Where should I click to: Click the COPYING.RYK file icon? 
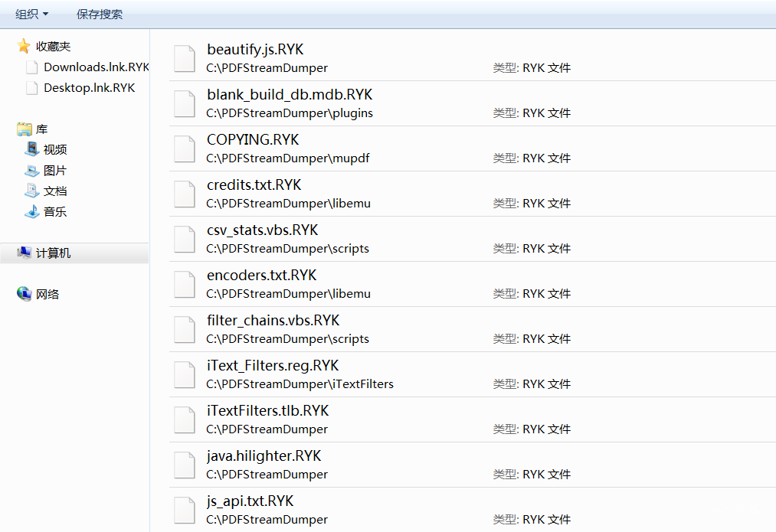(x=185, y=149)
